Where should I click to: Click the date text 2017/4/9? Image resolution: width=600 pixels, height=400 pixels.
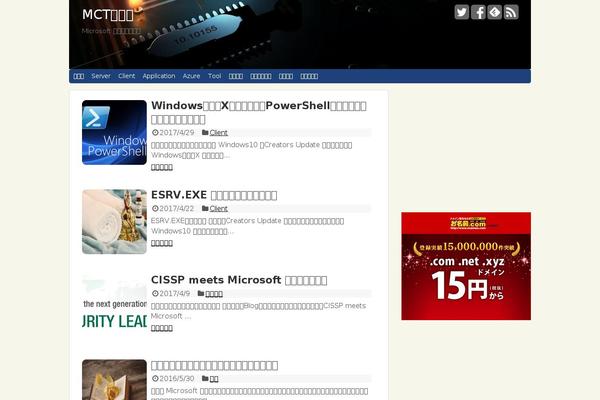coord(174,294)
